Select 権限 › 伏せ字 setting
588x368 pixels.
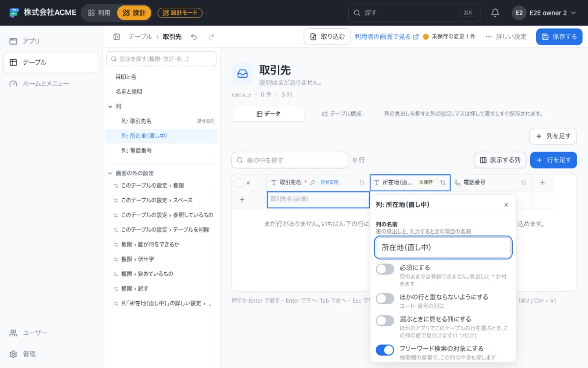point(161,259)
